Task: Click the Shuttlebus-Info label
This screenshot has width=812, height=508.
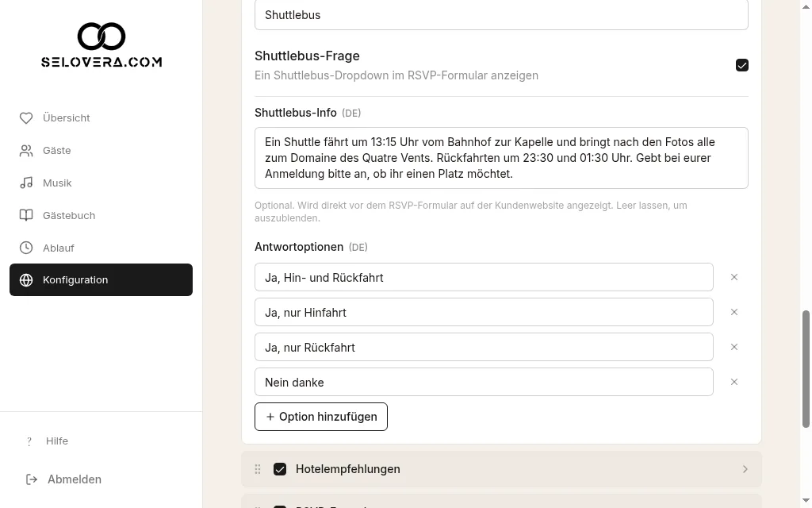Action: (x=296, y=113)
